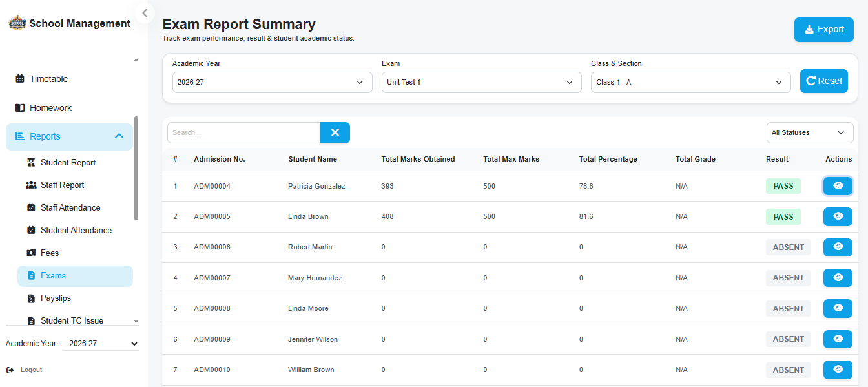View details for Jennifer Wilson
868x387 pixels.
tap(838, 339)
